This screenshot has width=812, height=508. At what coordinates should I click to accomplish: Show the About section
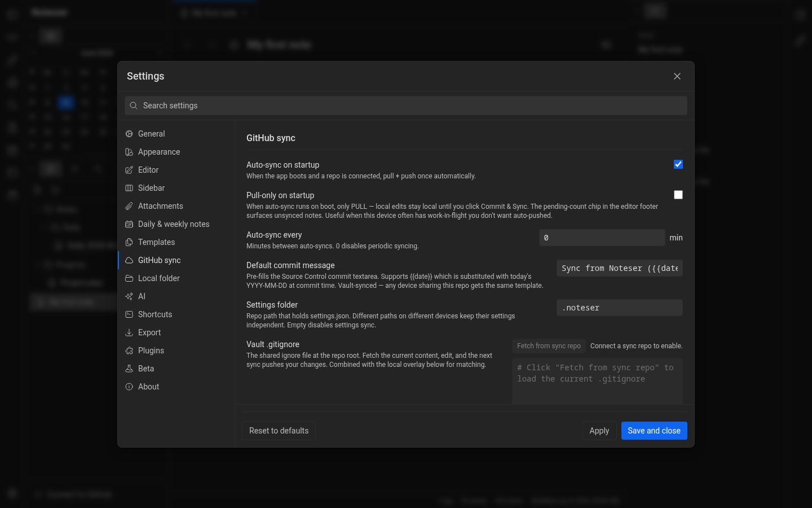(x=175, y=387)
